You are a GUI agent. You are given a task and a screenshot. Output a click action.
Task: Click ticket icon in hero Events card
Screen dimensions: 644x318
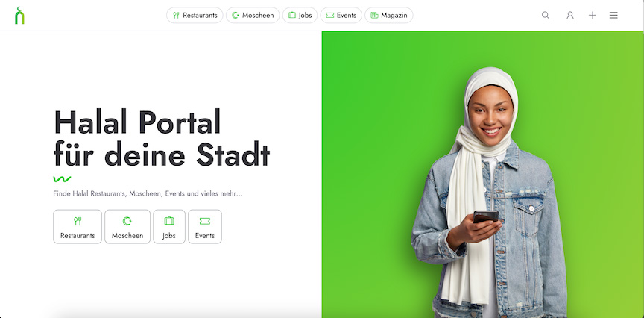tap(205, 221)
